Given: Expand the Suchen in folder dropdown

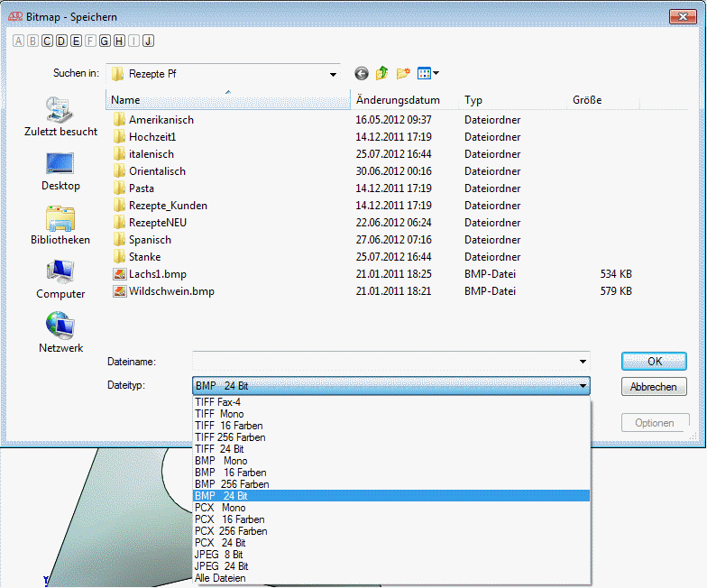Looking at the screenshot, I should [x=333, y=74].
